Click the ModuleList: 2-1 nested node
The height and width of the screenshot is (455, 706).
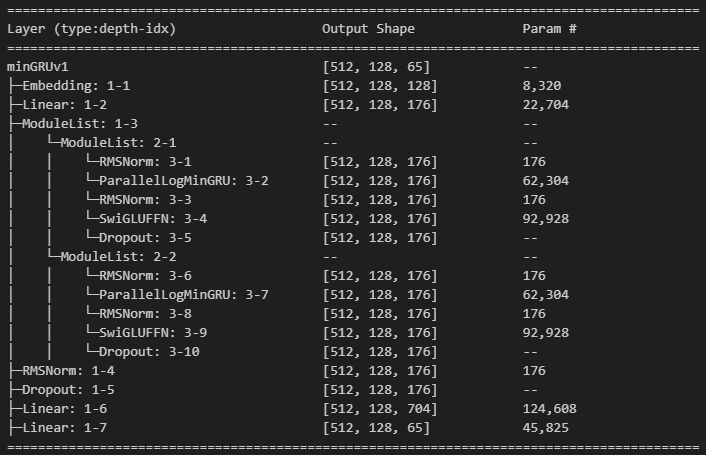pos(118,143)
